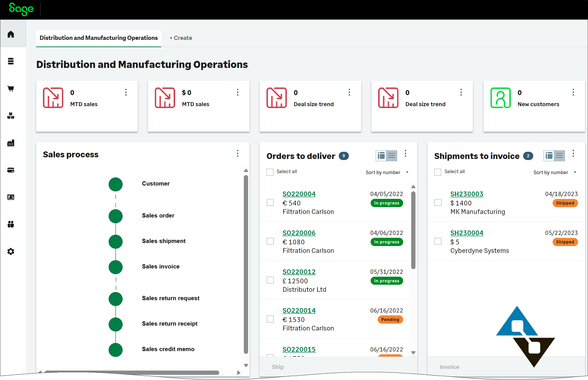Screen dimensions: 588x380
Task: Open shipment SH230003
Action: [x=467, y=194]
